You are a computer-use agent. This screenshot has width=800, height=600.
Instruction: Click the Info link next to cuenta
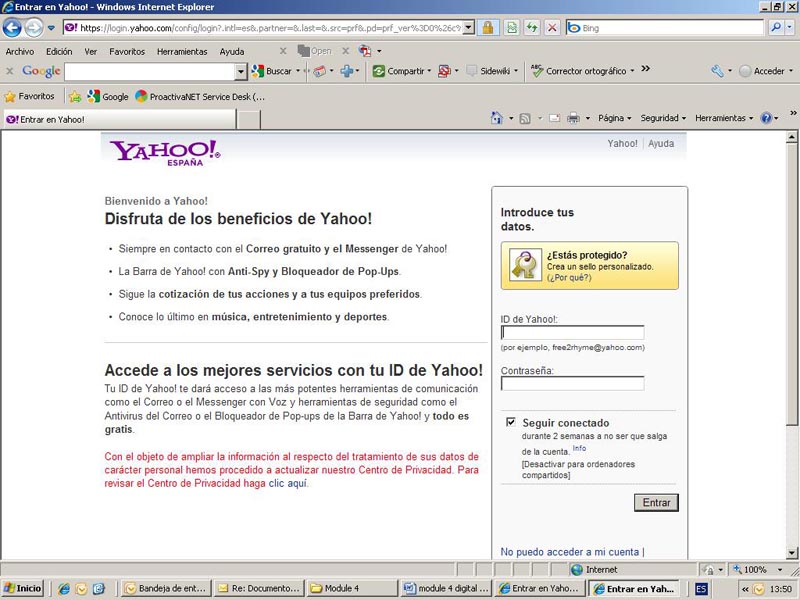[579, 448]
